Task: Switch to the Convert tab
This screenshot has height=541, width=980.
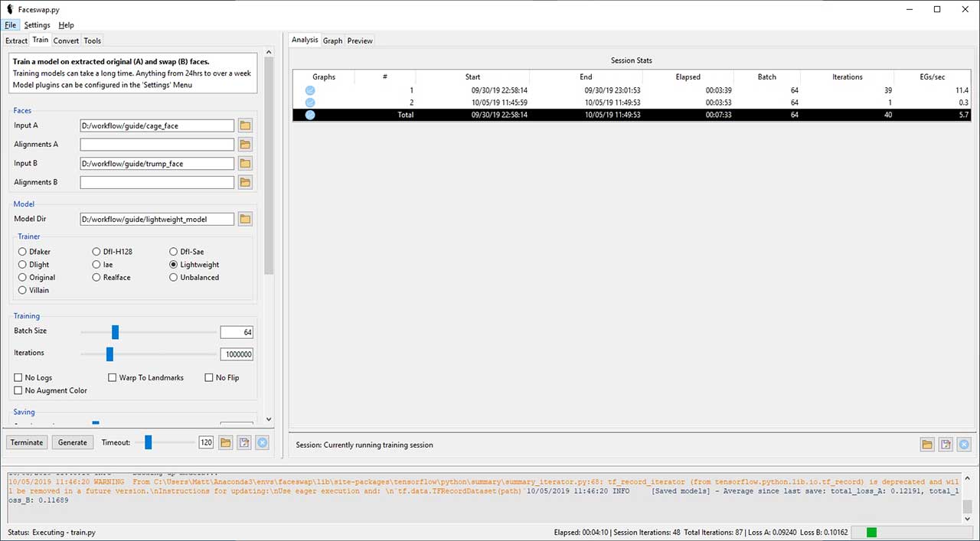Action: click(x=66, y=41)
